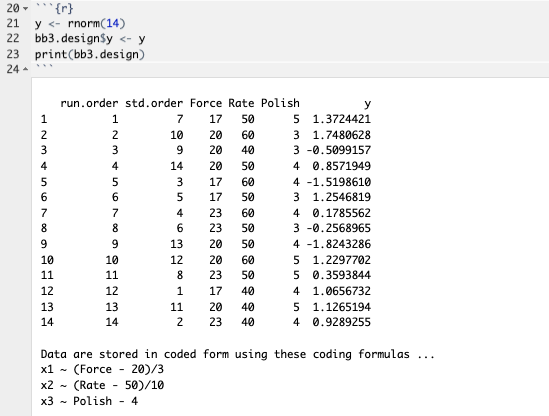Image resolution: width=549 pixels, height=416 pixels.
Task: Collapse the code chunk fold arrow at line 20
Action: pyautogui.click(x=25, y=8)
